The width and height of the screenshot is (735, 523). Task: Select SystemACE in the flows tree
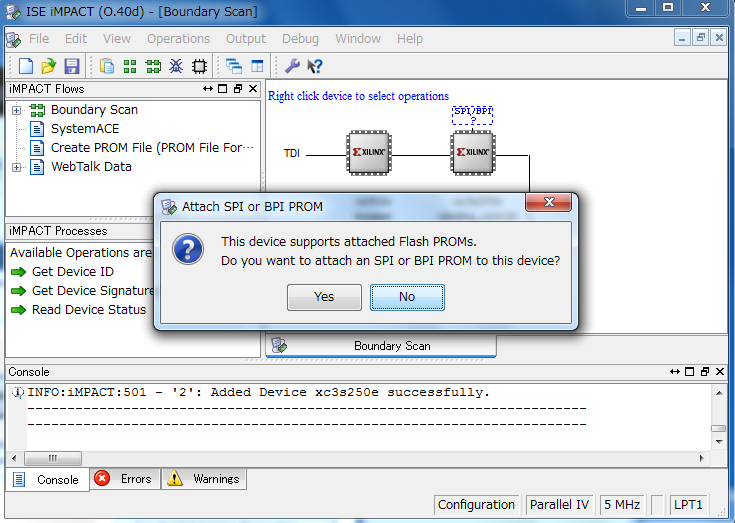pos(85,129)
